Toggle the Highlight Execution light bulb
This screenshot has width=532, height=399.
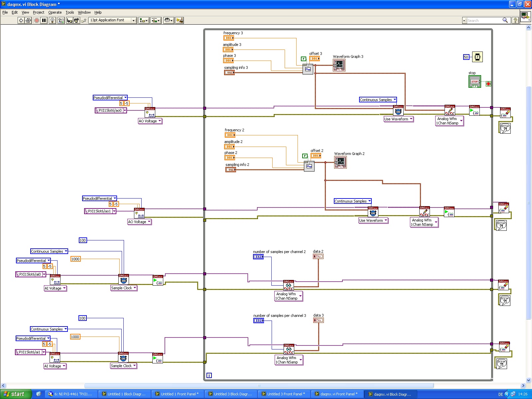[53, 20]
